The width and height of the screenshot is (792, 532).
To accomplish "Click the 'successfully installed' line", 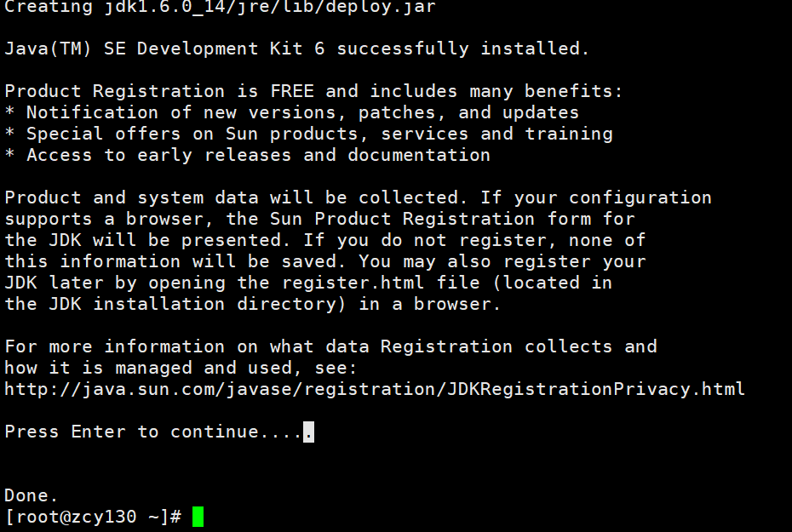I will [296, 49].
